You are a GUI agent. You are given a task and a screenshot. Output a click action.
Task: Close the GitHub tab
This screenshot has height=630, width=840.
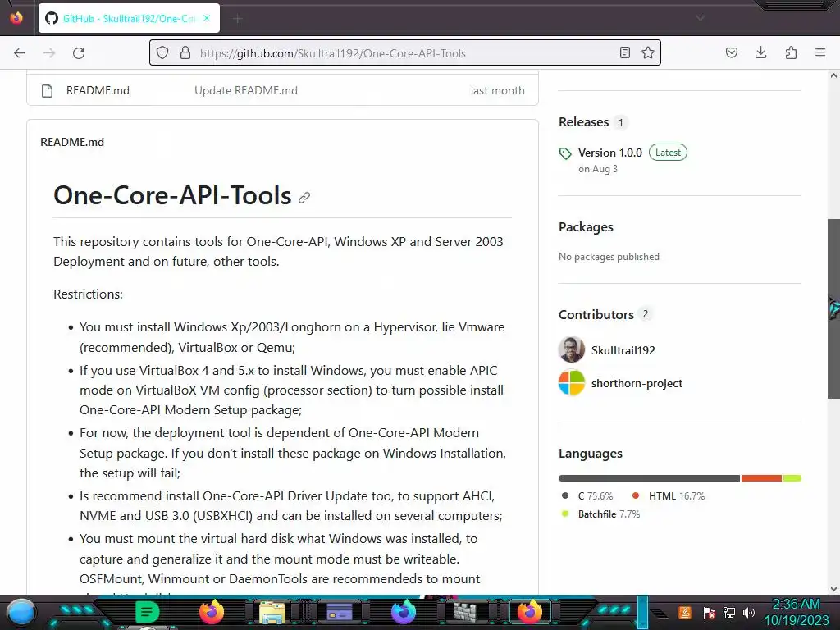(x=207, y=18)
